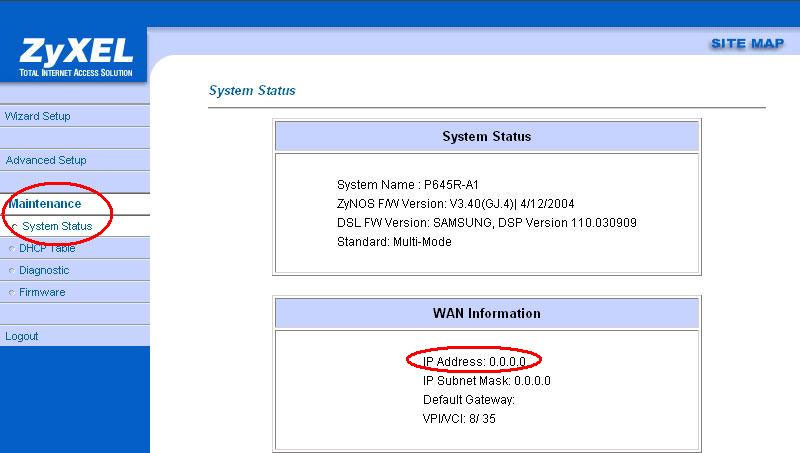Click the WAN IP Address 0.0.0.0 line
This screenshot has width=800, height=453.
pos(474,361)
